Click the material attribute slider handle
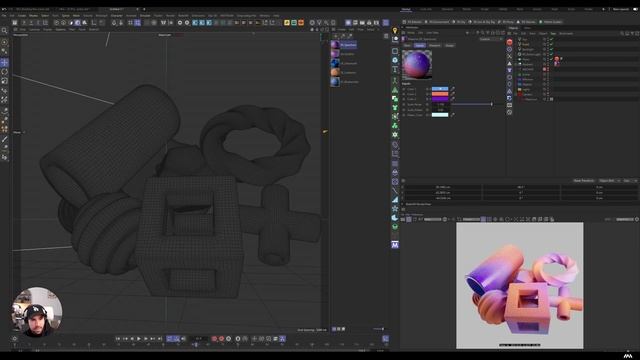 coord(491,104)
